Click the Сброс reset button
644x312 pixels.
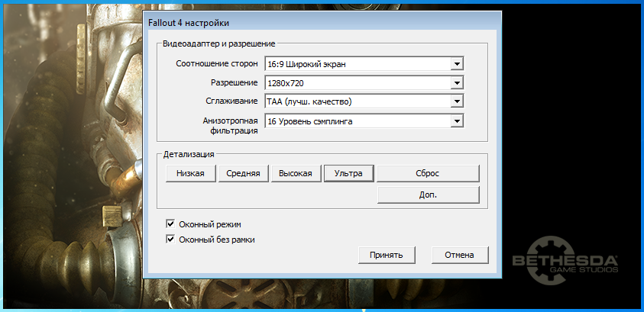point(428,173)
